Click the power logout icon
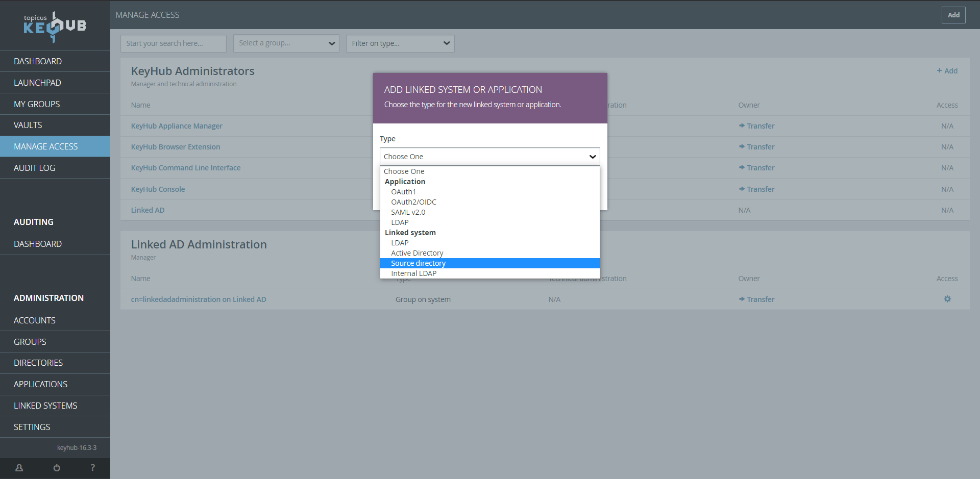The width and height of the screenshot is (980, 479). 57,468
